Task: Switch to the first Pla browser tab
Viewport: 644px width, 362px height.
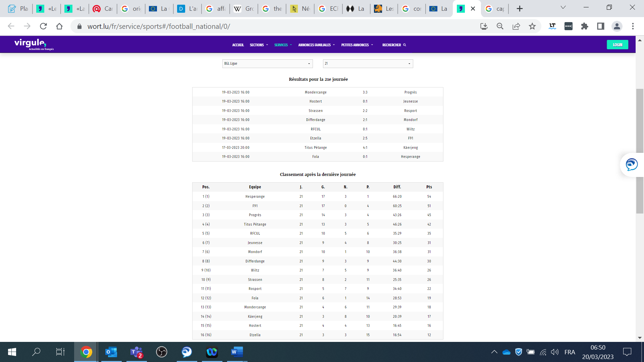Action: tap(18, 9)
